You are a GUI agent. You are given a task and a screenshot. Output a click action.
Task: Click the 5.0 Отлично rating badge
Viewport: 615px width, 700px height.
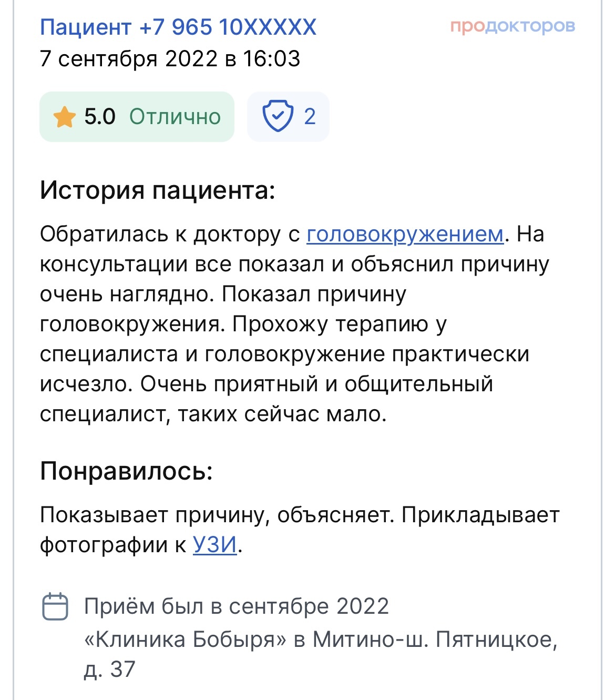click(137, 117)
